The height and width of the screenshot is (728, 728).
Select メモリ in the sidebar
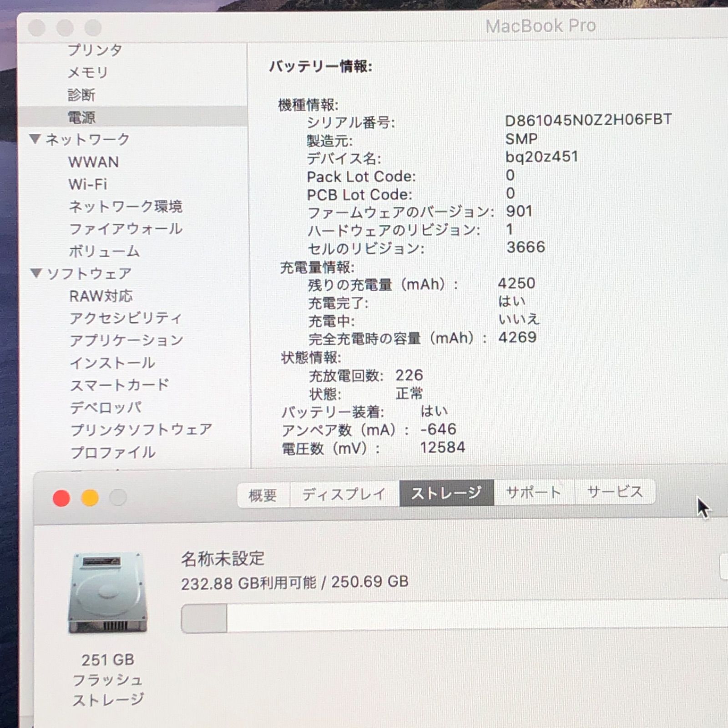coord(87,72)
